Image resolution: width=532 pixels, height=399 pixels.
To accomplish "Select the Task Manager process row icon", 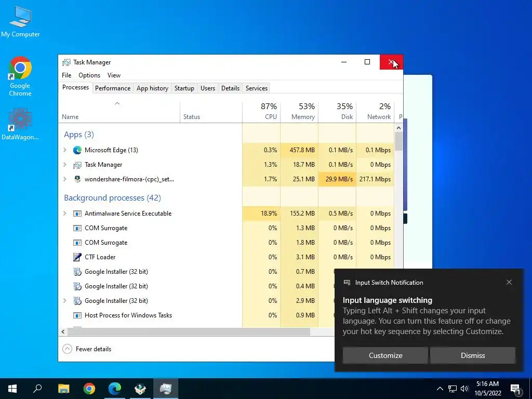I will pos(77,165).
